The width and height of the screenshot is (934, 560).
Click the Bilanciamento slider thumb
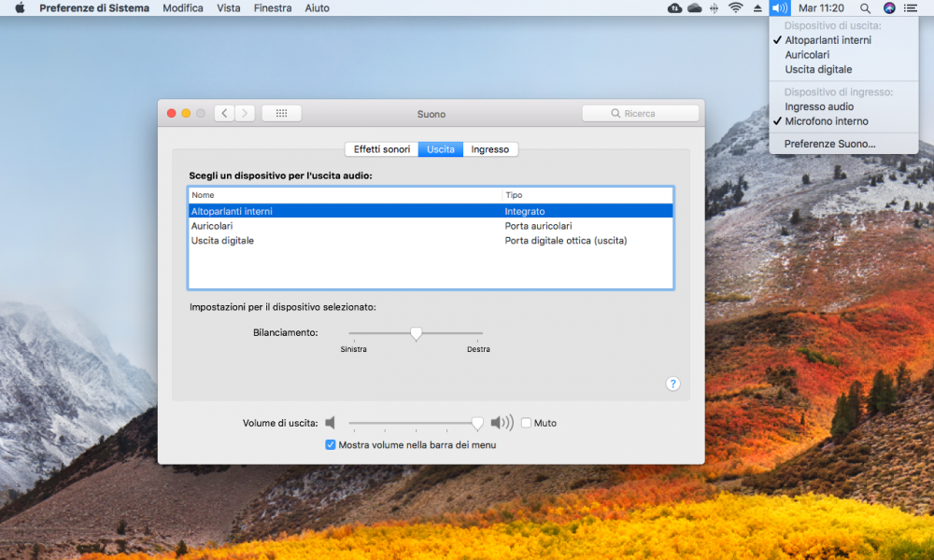pos(416,334)
